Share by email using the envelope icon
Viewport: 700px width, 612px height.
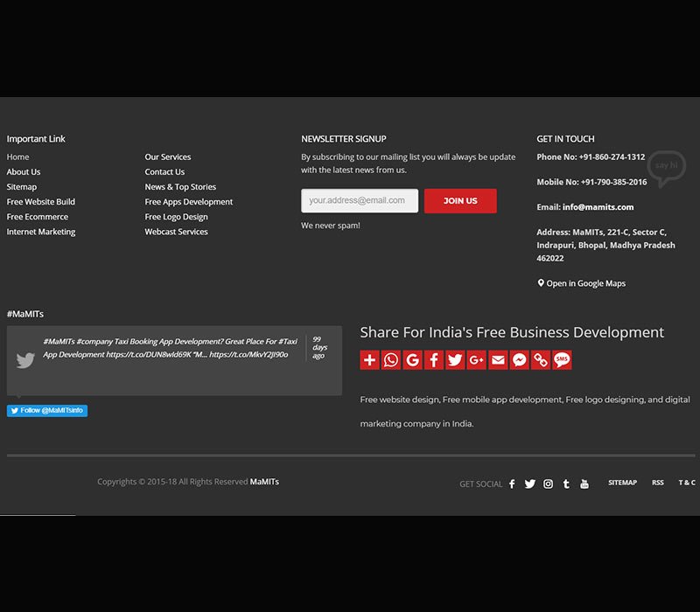tap(498, 359)
